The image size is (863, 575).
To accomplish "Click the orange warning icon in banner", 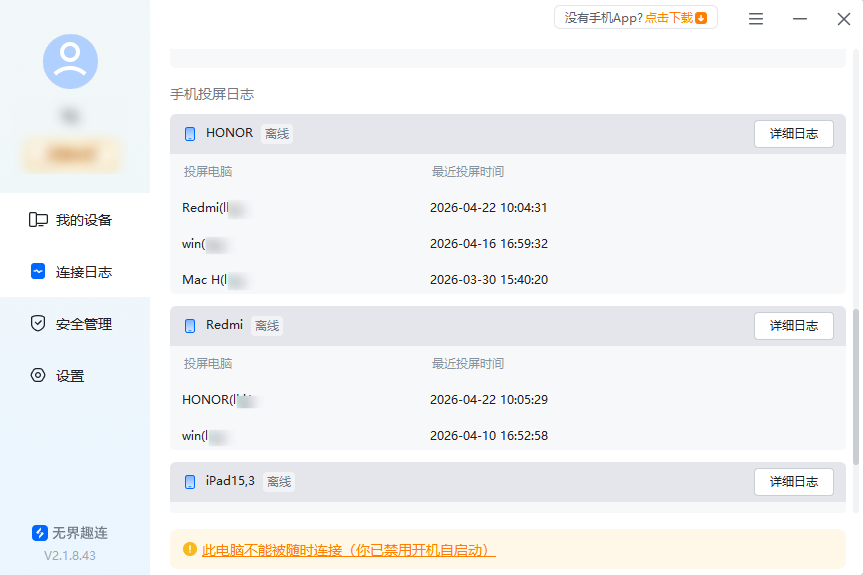I will tap(190, 550).
